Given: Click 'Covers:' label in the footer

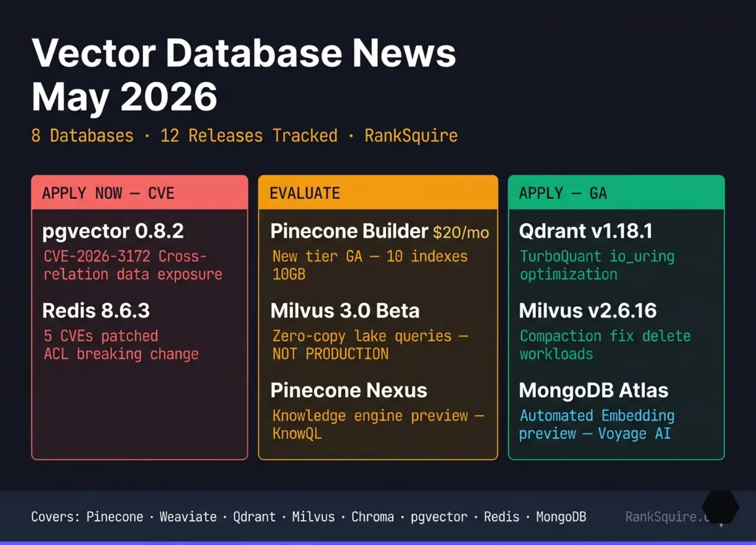Looking at the screenshot, I should pyautogui.click(x=55, y=517).
